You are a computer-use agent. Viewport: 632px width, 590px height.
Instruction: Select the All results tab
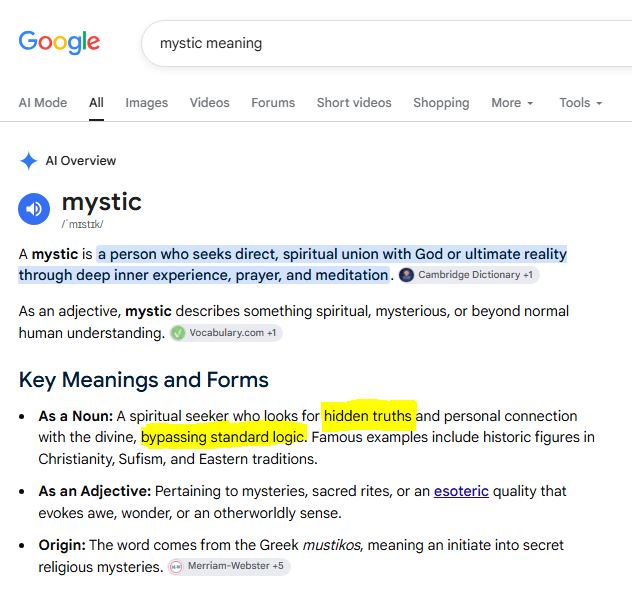pyautogui.click(x=96, y=103)
